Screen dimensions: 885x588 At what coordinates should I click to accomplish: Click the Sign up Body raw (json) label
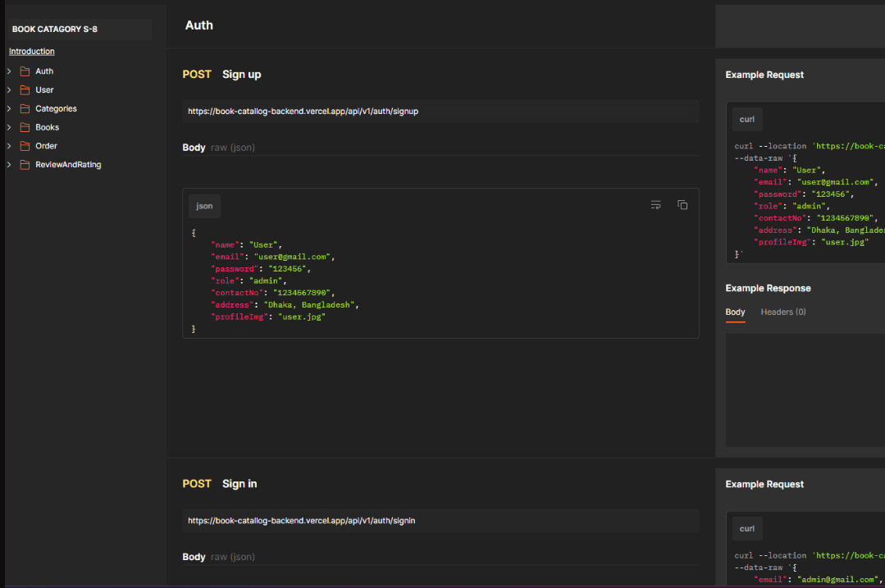pos(218,148)
